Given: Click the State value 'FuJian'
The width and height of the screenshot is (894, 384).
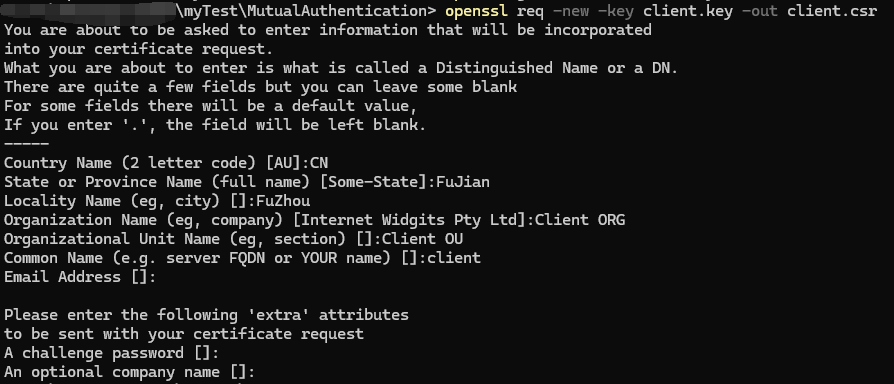Looking at the screenshot, I should click(463, 182).
